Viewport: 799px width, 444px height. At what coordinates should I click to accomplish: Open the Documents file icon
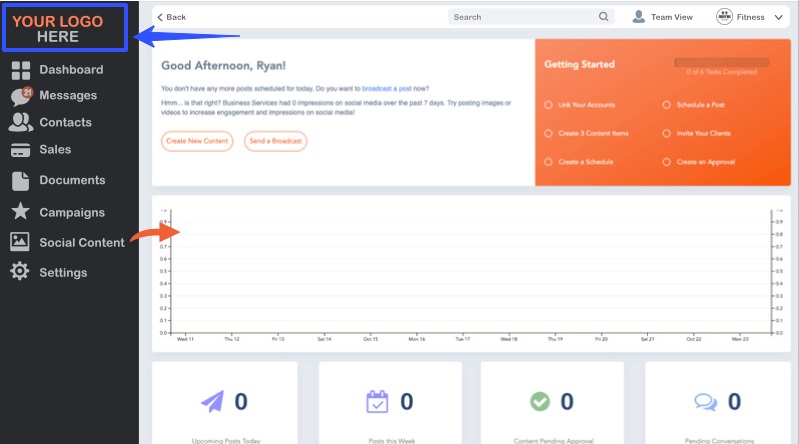point(20,181)
